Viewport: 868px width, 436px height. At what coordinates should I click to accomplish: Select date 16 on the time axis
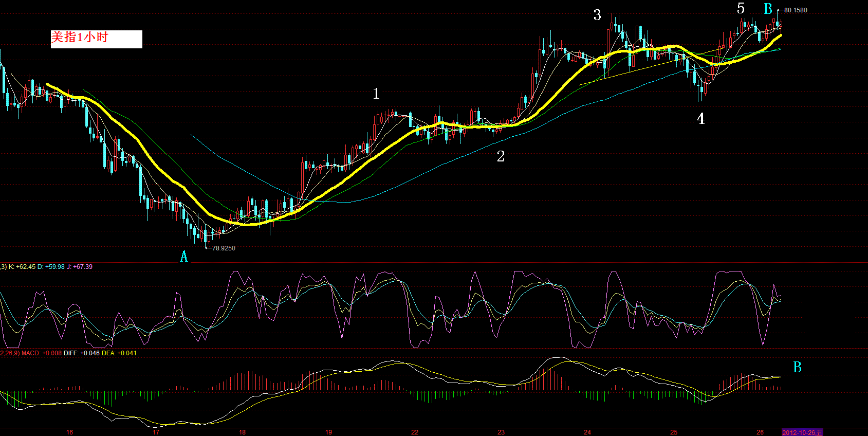point(70,432)
